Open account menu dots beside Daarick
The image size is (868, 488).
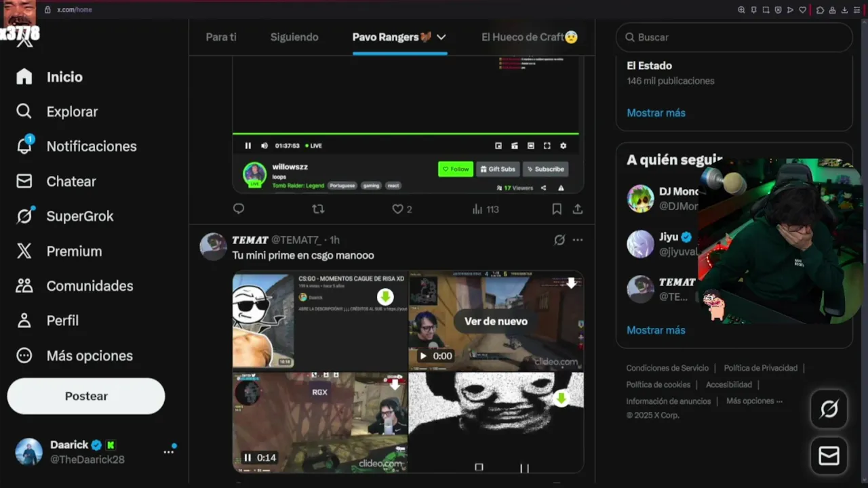pyautogui.click(x=169, y=451)
